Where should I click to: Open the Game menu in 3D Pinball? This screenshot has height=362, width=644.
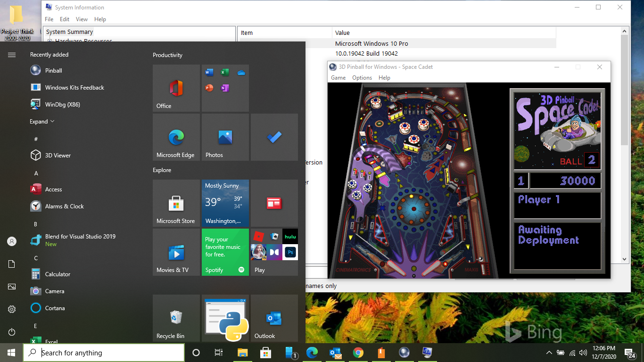pyautogui.click(x=338, y=78)
